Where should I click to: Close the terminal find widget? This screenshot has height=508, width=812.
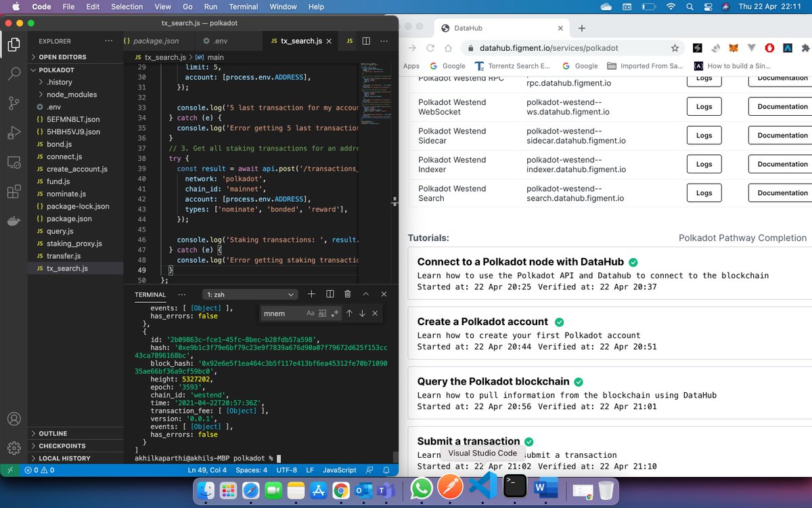(375, 313)
